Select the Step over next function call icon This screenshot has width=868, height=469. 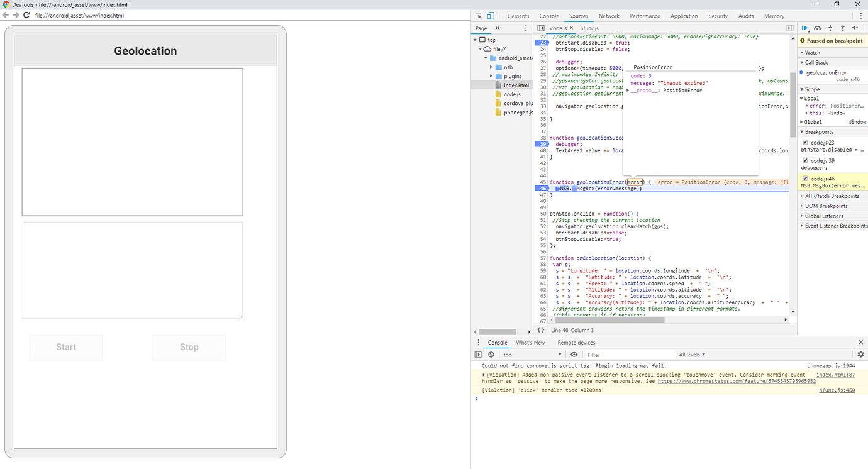click(818, 28)
